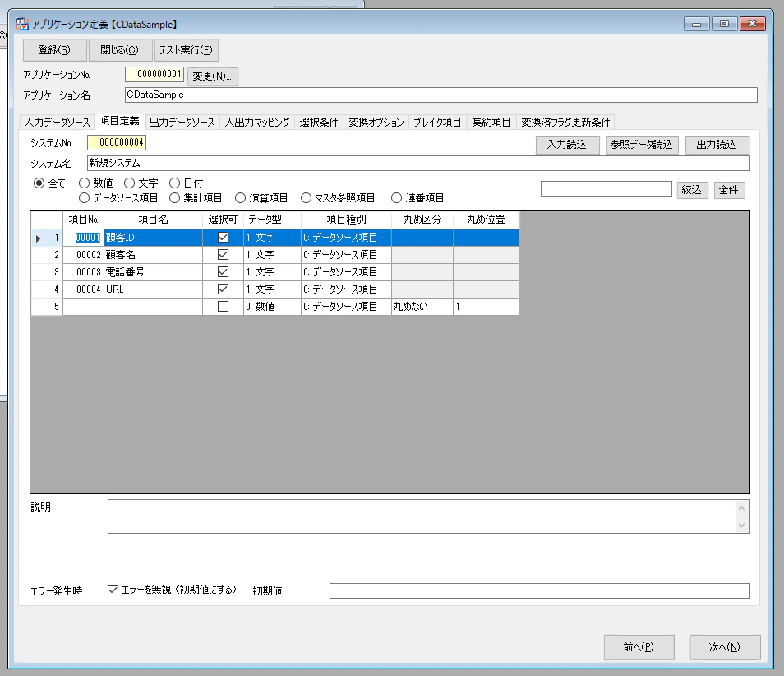Click 丸め位置 cell with value 1
Image resolution: width=784 pixels, height=676 pixels.
pos(486,307)
